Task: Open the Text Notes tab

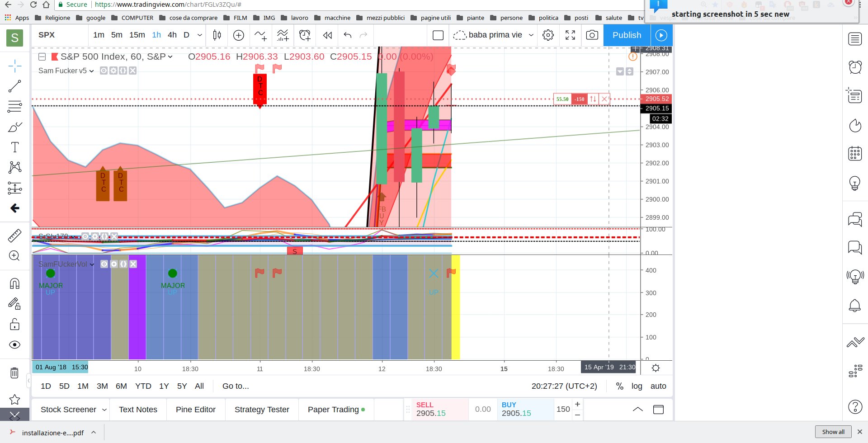Action: [138, 410]
